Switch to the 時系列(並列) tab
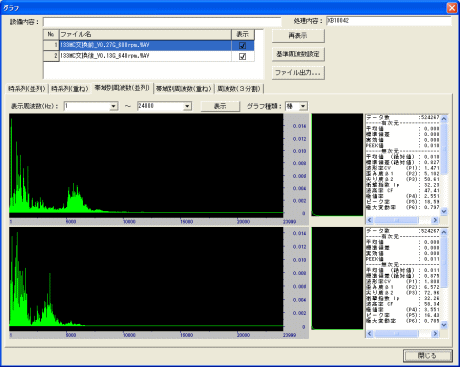This screenshot has height=367, width=460. 27,89
